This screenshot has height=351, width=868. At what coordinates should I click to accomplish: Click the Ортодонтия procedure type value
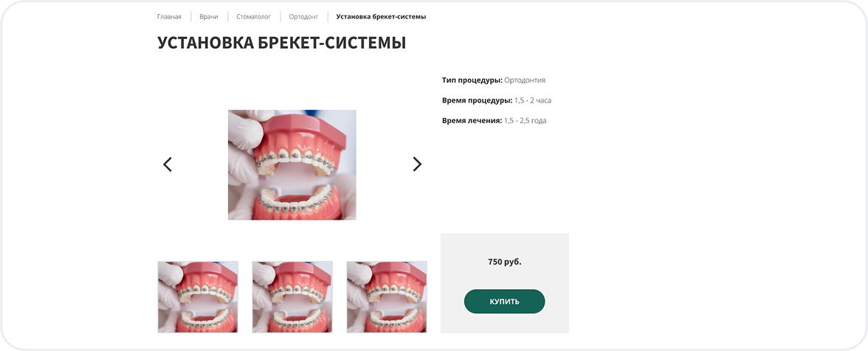point(525,80)
